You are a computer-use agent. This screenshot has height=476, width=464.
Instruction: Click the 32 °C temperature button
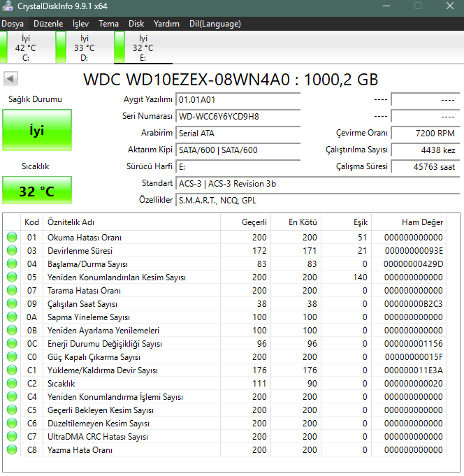point(37,191)
